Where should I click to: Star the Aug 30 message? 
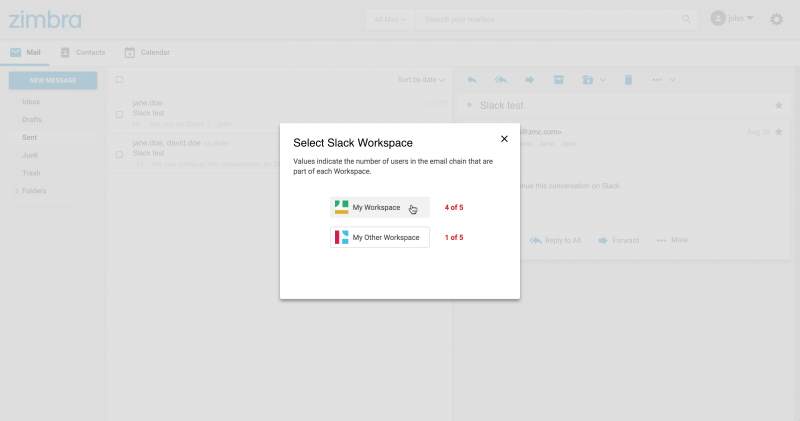(x=779, y=132)
